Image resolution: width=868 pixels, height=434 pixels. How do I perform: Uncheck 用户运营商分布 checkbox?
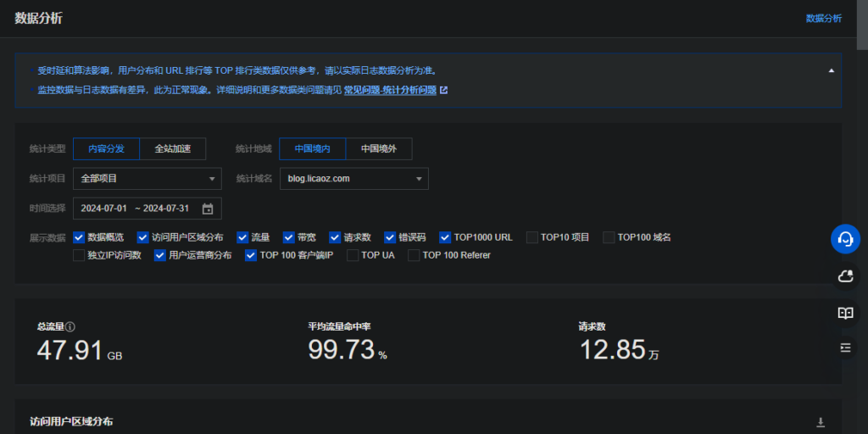[160, 255]
